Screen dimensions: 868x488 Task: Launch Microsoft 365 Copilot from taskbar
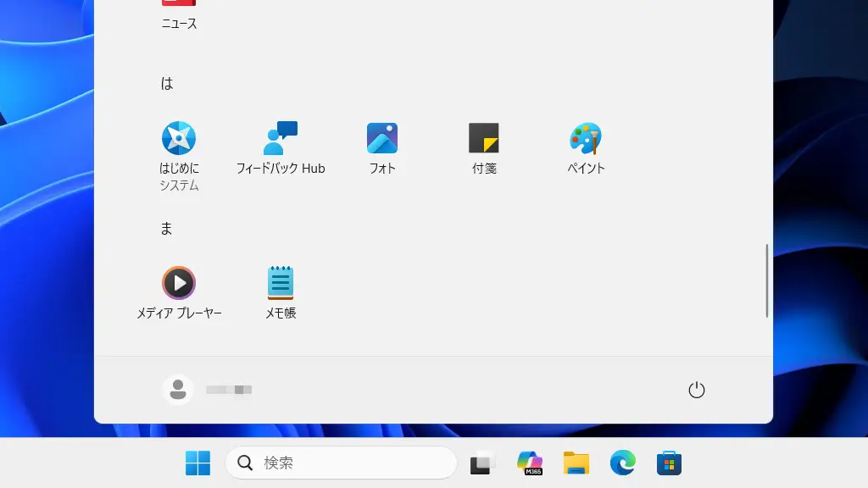(x=530, y=463)
